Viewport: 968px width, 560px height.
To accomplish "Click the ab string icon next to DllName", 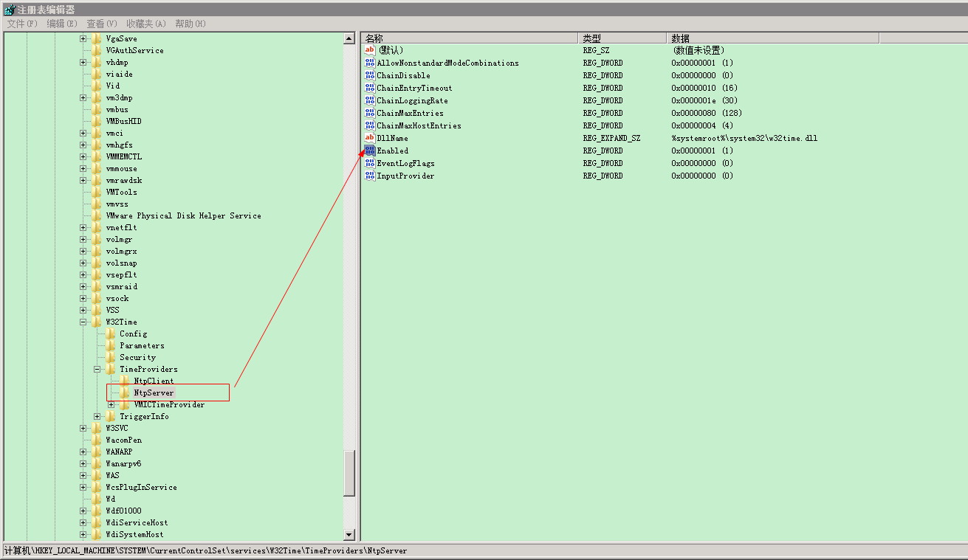I will (369, 138).
